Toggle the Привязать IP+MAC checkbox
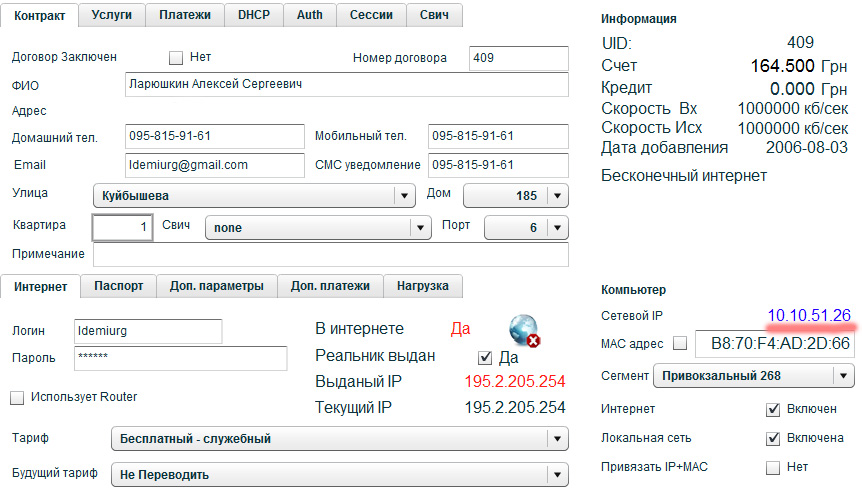Screen dimensions: 862x496 point(772,467)
